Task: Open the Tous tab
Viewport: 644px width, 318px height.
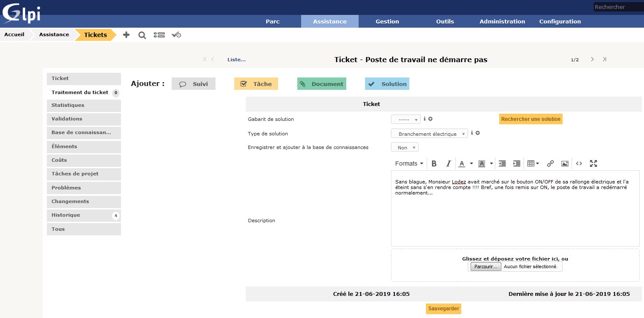Action: pos(84,229)
